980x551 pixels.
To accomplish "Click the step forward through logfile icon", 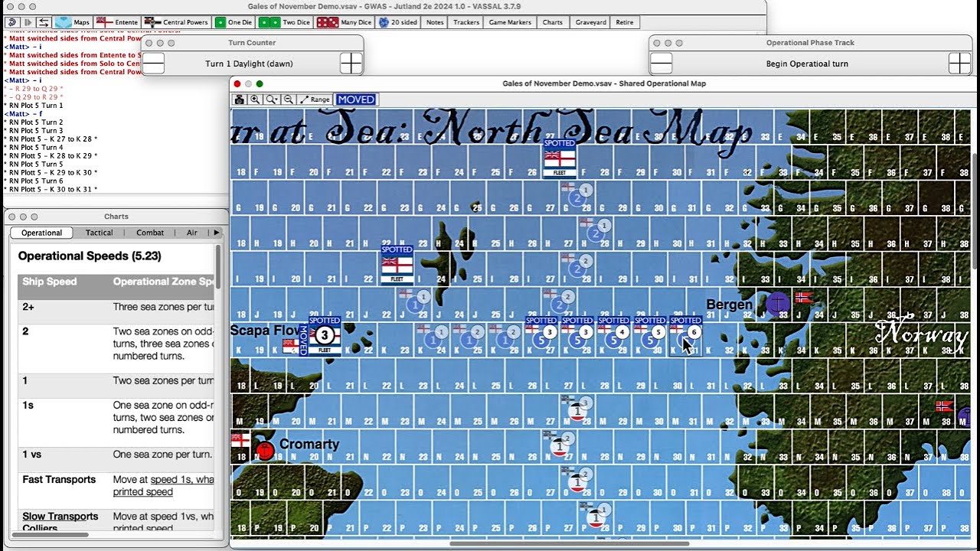I will (x=28, y=22).
